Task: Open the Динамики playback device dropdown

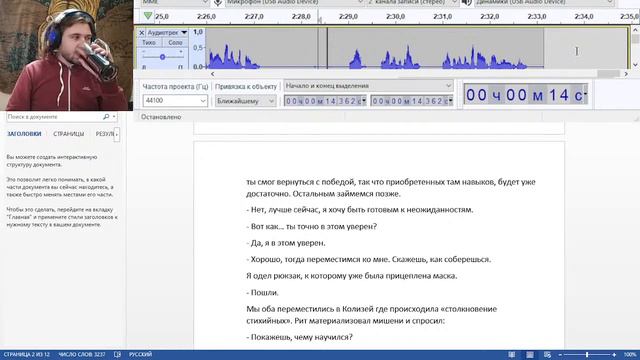Action: pyautogui.click(x=544, y=2)
